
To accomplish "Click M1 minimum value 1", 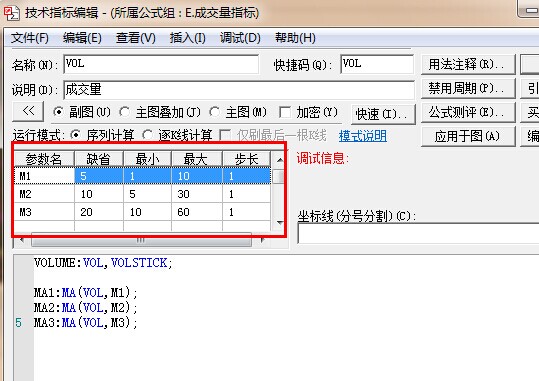I will (147, 176).
